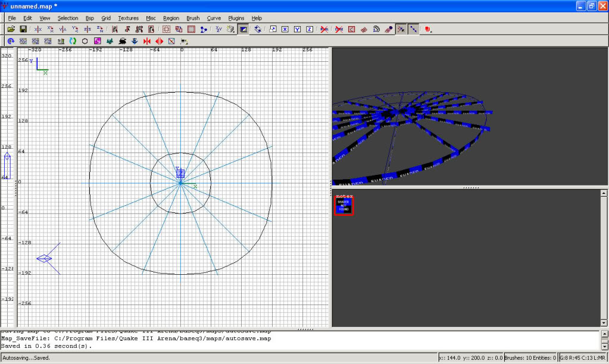Image resolution: width=609 pixels, height=364 pixels.
Task: Rotate selection around the Z axis
Action: [100, 29]
